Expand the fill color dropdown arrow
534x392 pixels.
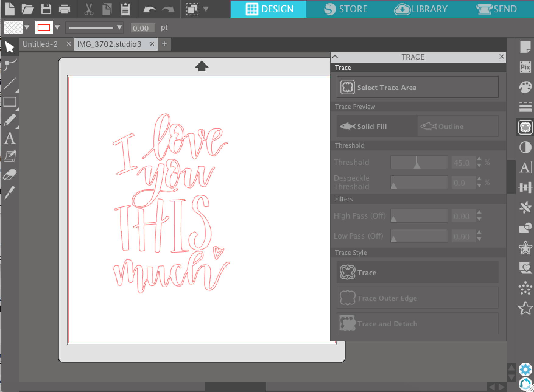[x=27, y=27]
